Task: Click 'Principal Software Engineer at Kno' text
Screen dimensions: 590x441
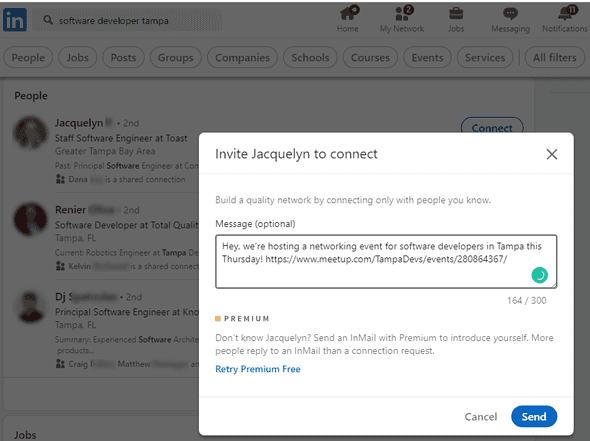Action: tap(127, 312)
